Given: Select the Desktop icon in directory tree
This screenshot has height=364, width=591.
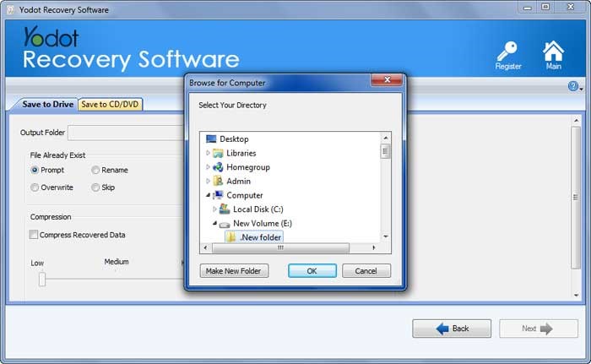Looking at the screenshot, I should pyautogui.click(x=211, y=139).
